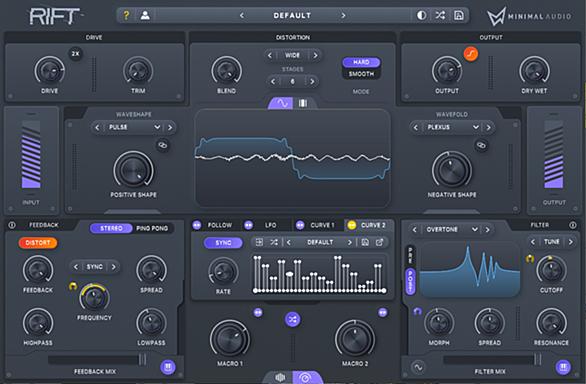Viewport: 586px width, 384px height.
Task: Click Macro 1 assign icon
Action: pyautogui.click(x=258, y=312)
